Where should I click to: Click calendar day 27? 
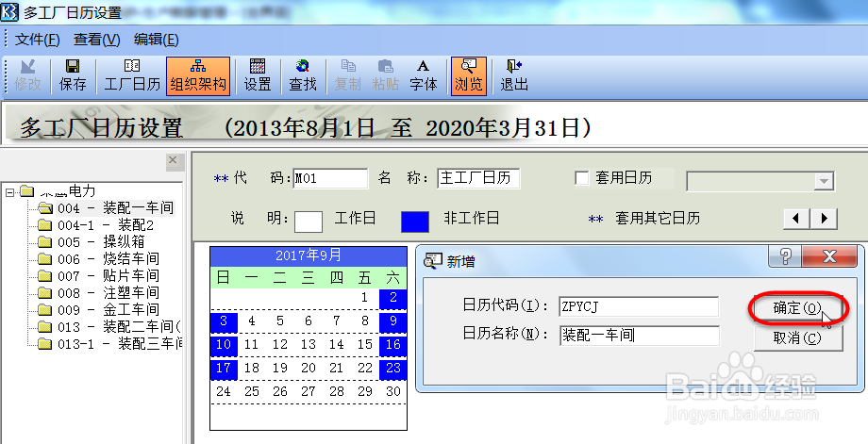pyautogui.click(x=309, y=391)
